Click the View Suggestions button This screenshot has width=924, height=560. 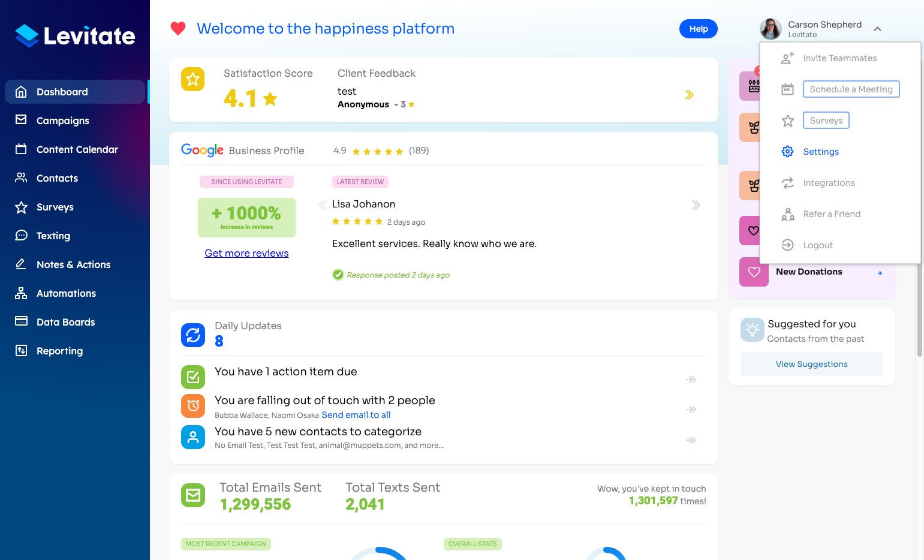coord(811,364)
